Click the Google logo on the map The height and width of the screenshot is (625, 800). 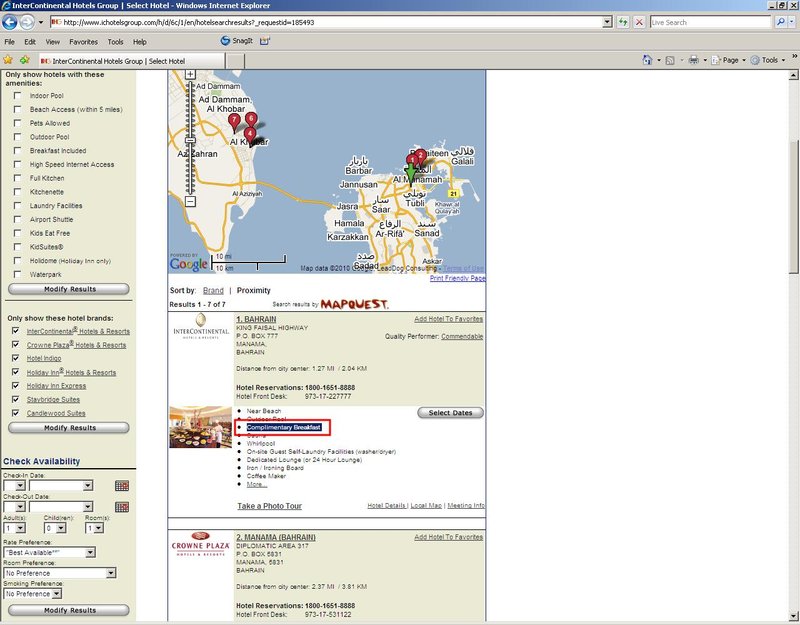pyautogui.click(x=189, y=263)
